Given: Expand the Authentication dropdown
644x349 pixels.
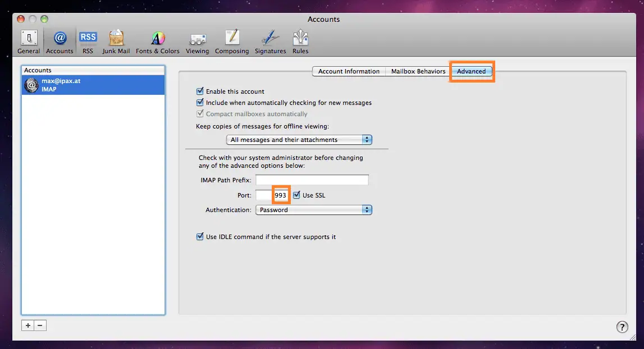Looking at the screenshot, I should coord(313,210).
